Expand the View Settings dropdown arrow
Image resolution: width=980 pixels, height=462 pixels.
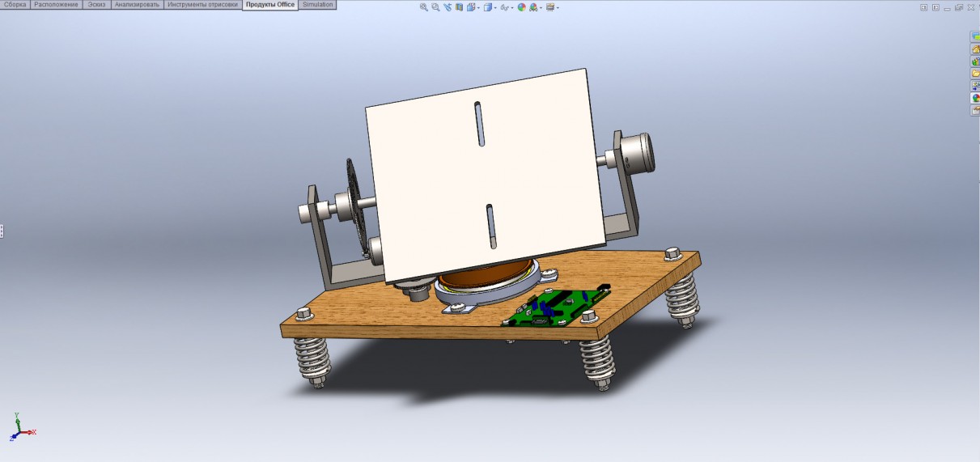click(x=558, y=8)
